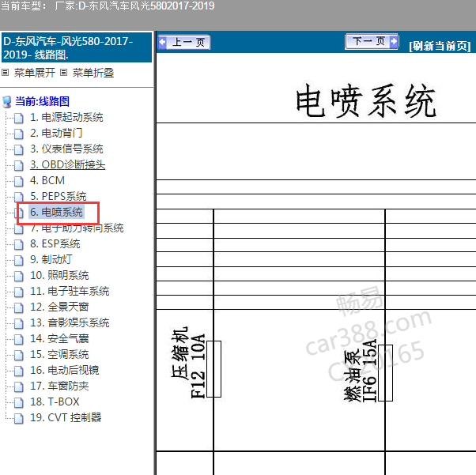Click the 刷新当前页 refresh link
476x475 pixels.
[440, 46]
